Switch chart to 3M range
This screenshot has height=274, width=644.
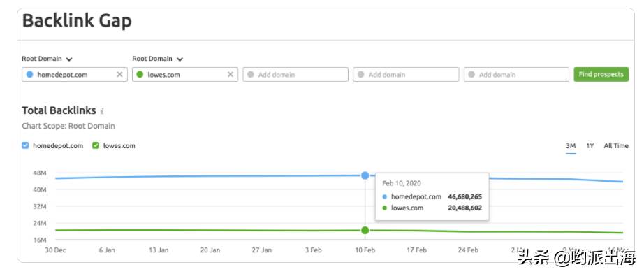pos(571,146)
